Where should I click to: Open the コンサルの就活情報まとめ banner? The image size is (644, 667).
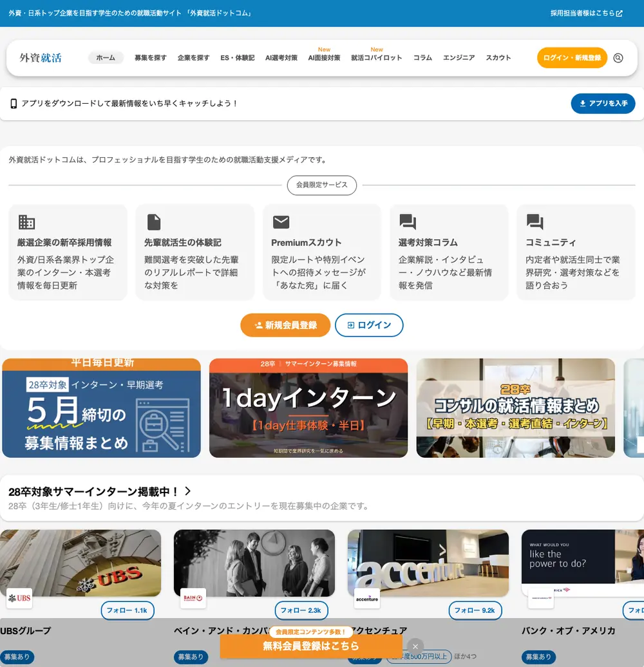pyautogui.click(x=516, y=408)
